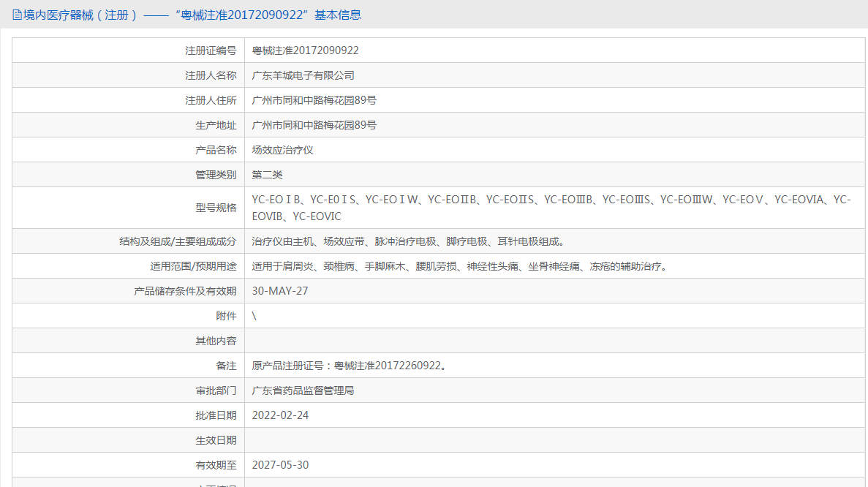868x487 pixels.
Task: Select the approval date 2022-02-24
Action: pyautogui.click(x=280, y=415)
